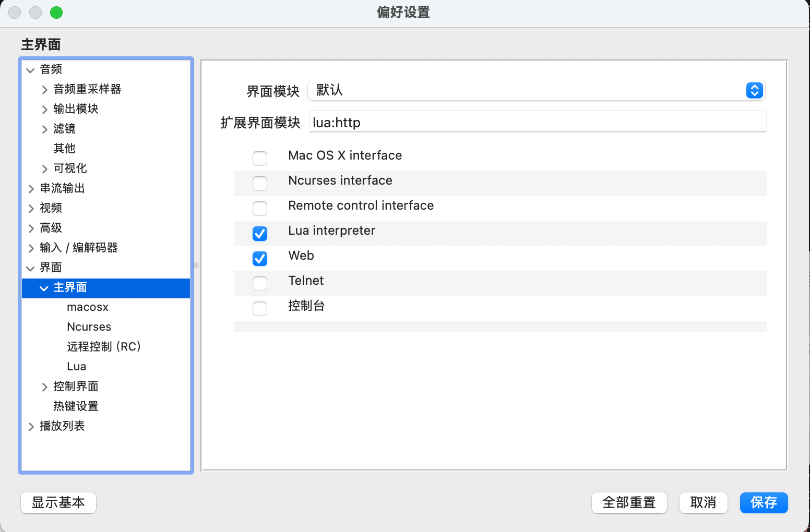Image resolution: width=810 pixels, height=532 pixels.
Task: Expand the 音频重采样器 tree node
Action: 45,90
